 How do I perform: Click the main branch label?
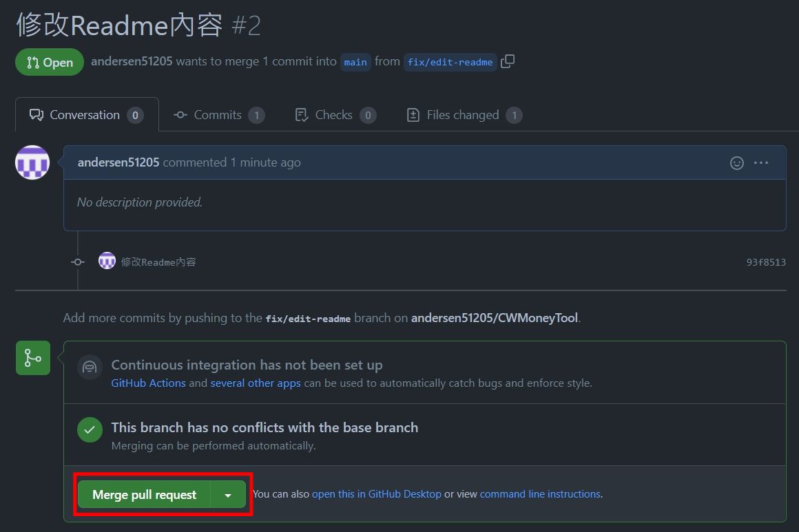pyautogui.click(x=355, y=62)
